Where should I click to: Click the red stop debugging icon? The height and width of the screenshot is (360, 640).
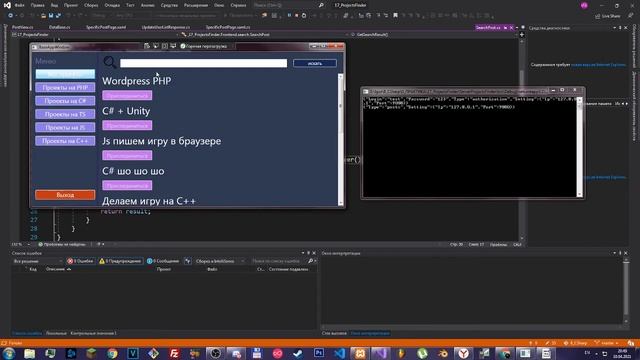296,16
